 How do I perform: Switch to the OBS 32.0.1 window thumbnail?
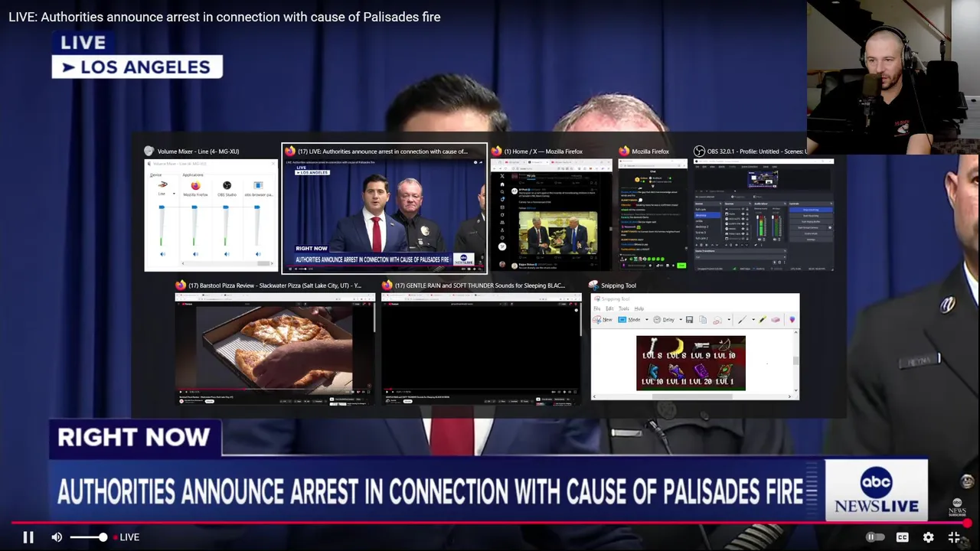pos(763,215)
